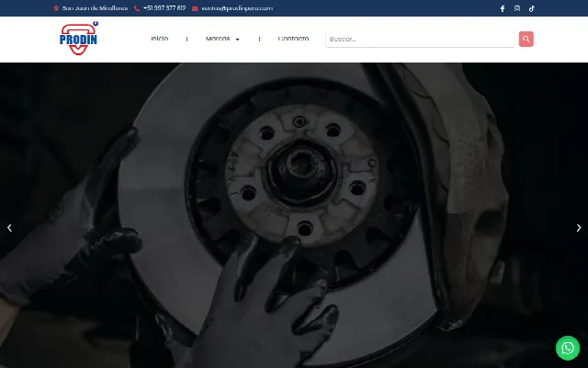The height and width of the screenshot is (368, 588).
Task: Open the Marcas menu item
Action: (218, 39)
